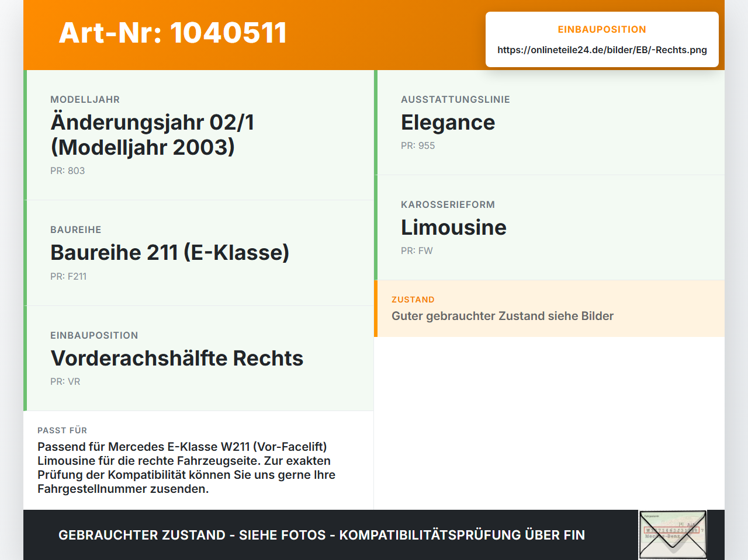
Task: Select the Passend für Mercedes E-Klasse W211 paragraph
Action: pyautogui.click(x=186, y=468)
